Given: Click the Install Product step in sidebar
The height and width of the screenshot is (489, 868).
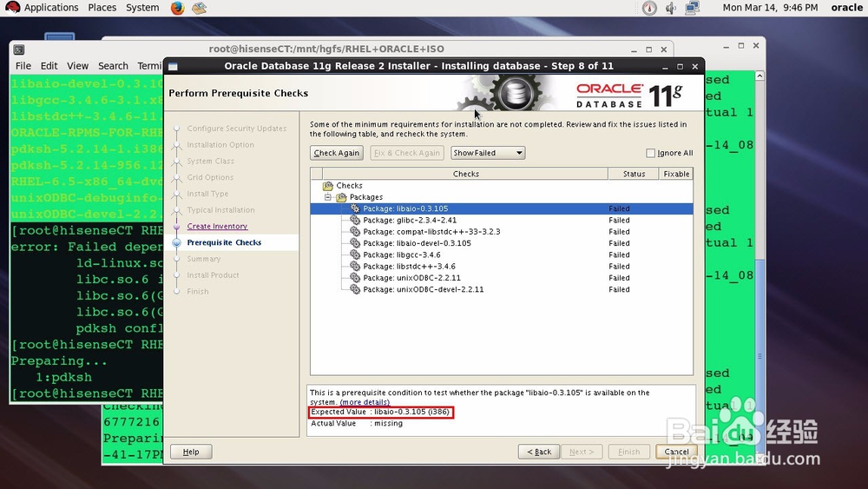Looking at the screenshot, I should [x=213, y=275].
